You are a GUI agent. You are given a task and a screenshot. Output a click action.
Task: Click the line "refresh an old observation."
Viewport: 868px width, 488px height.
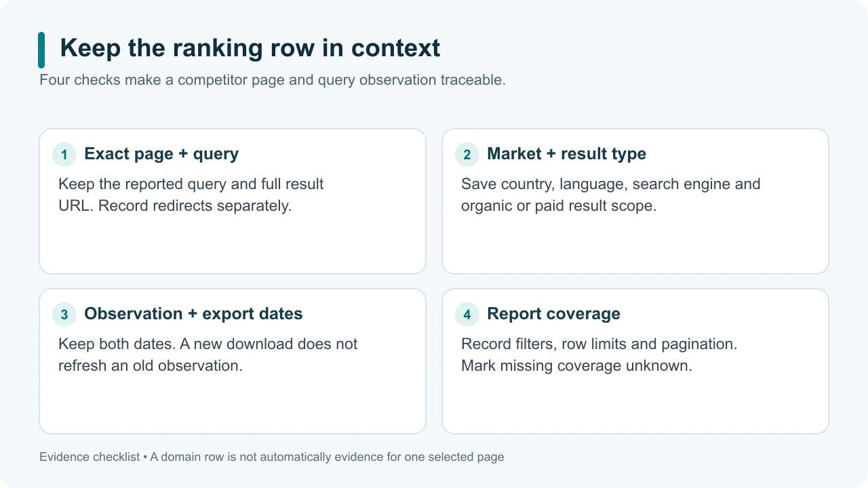pos(151,366)
